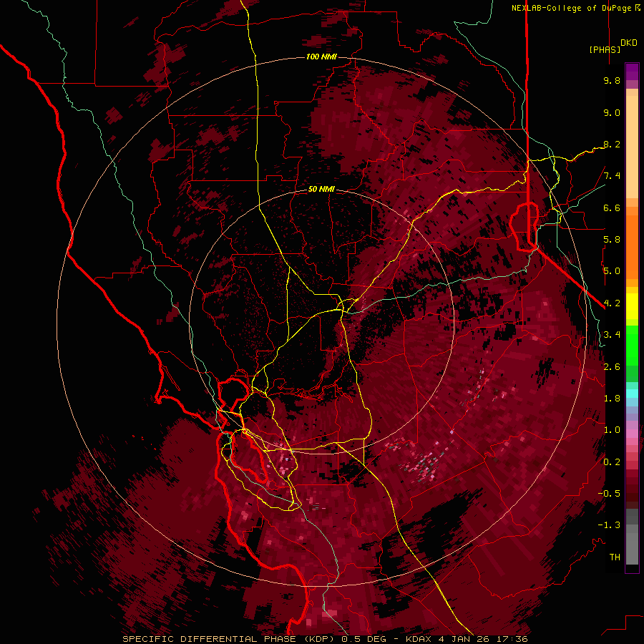644x644 pixels.
Task: Click the radar site center at highway junction
Action: (341, 308)
